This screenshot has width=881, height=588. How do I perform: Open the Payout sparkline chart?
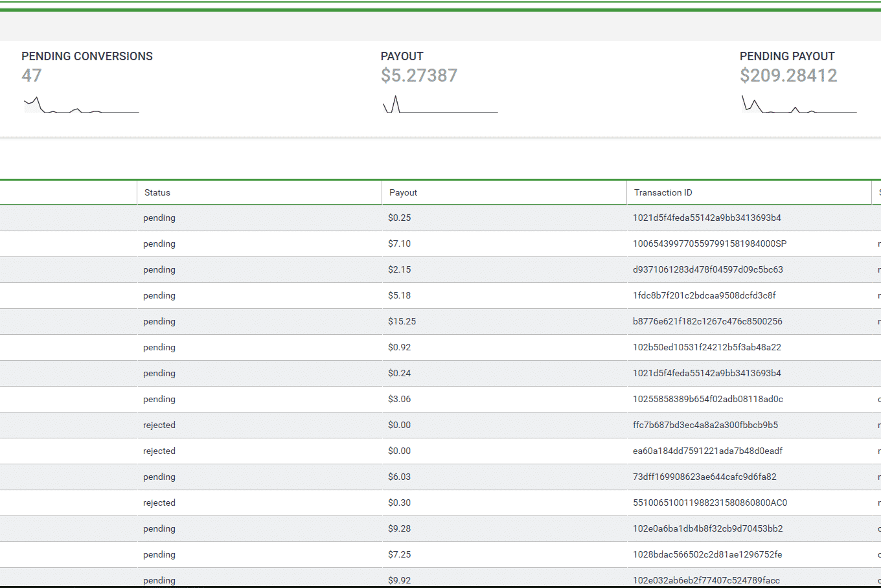pos(440,104)
